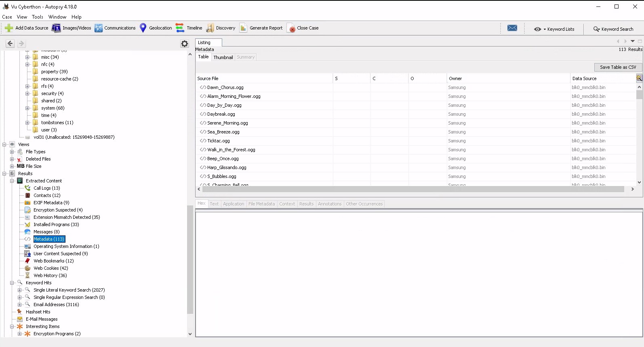Select the EXIF Metadata (9) item
644x347 pixels.
coord(51,203)
